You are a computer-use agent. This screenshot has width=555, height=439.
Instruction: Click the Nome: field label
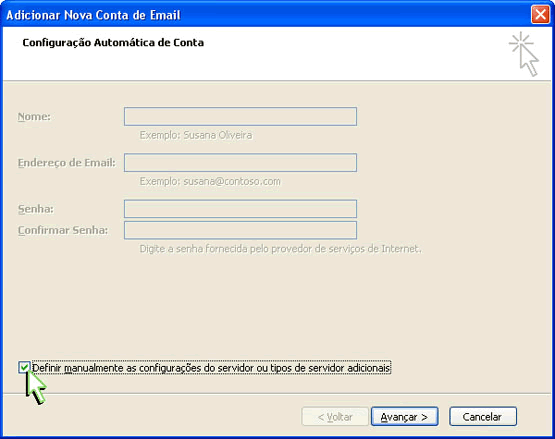point(34,117)
